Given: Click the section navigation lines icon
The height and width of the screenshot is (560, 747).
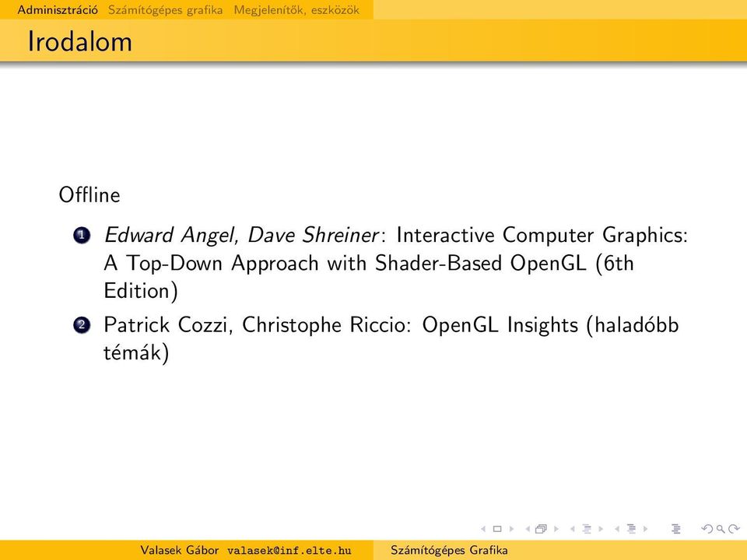Looking at the screenshot, I should 632,529.
